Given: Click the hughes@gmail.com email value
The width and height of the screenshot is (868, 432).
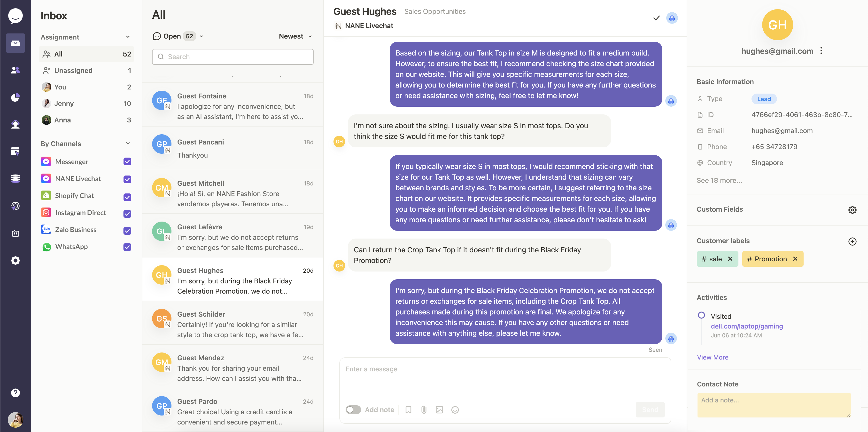Looking at the screenshot, I should tap(782, 130).
